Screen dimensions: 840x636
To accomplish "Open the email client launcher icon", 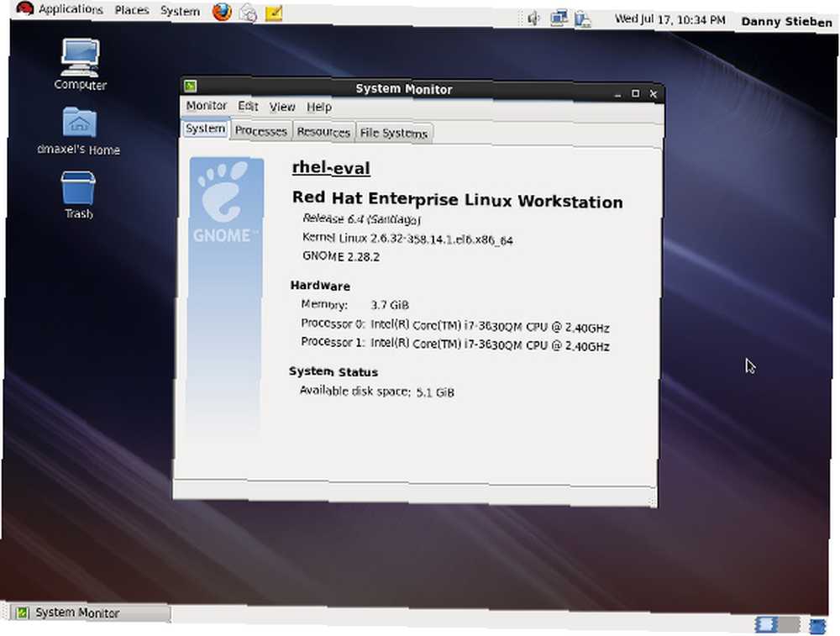I will (248, 13).
